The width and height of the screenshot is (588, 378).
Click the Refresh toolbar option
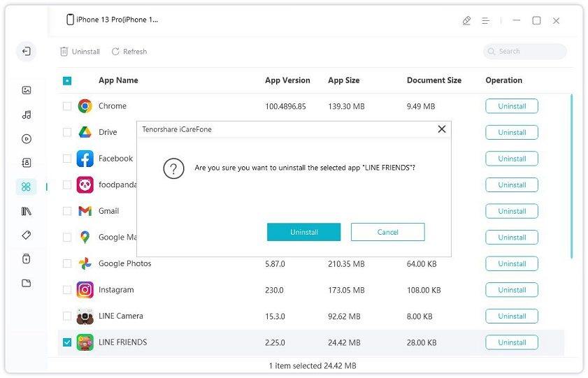tap(129, 52)
